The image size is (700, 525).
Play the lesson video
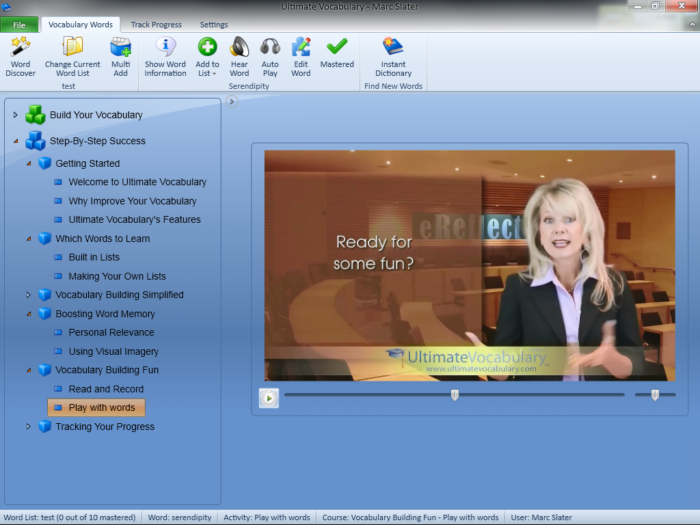(269, 398)
